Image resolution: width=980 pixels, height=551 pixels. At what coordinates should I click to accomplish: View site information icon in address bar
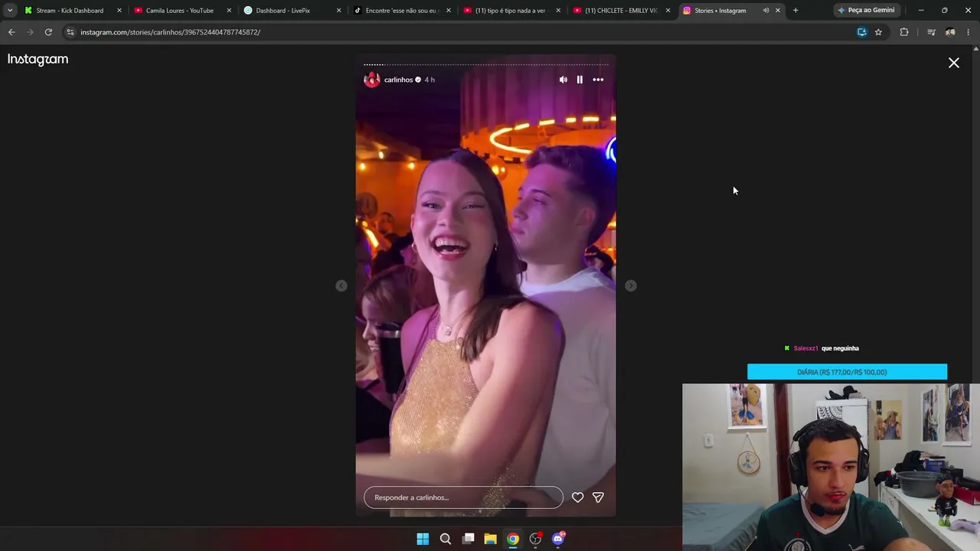coord(70,32)
